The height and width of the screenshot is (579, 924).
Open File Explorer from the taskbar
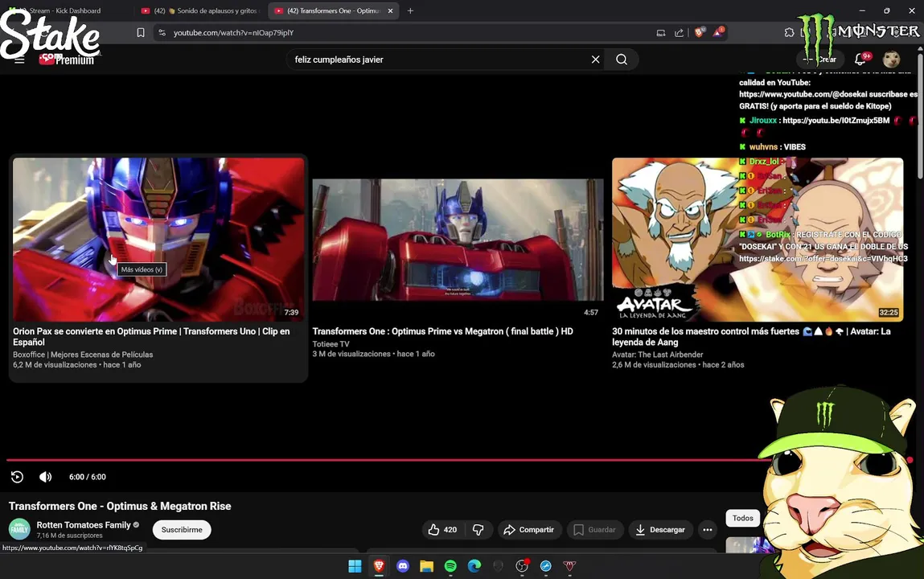(427, 566)
